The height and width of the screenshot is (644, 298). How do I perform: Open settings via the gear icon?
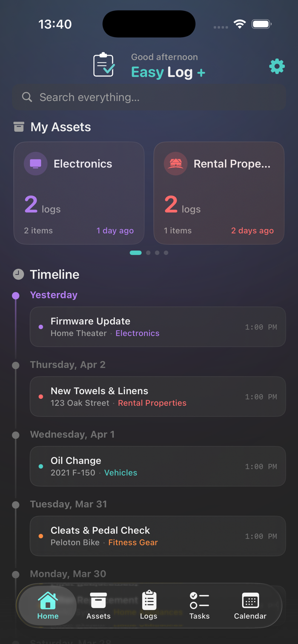pyautogui.click(x=277, y=67)
